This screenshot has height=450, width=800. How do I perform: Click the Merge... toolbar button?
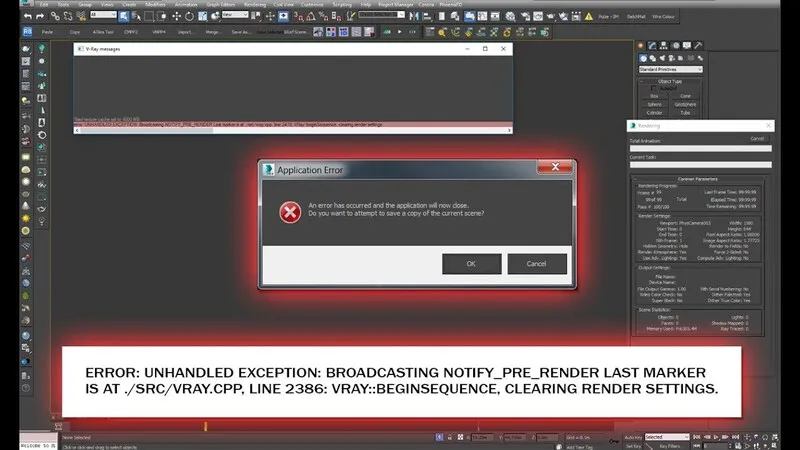[x=213, y=32]
